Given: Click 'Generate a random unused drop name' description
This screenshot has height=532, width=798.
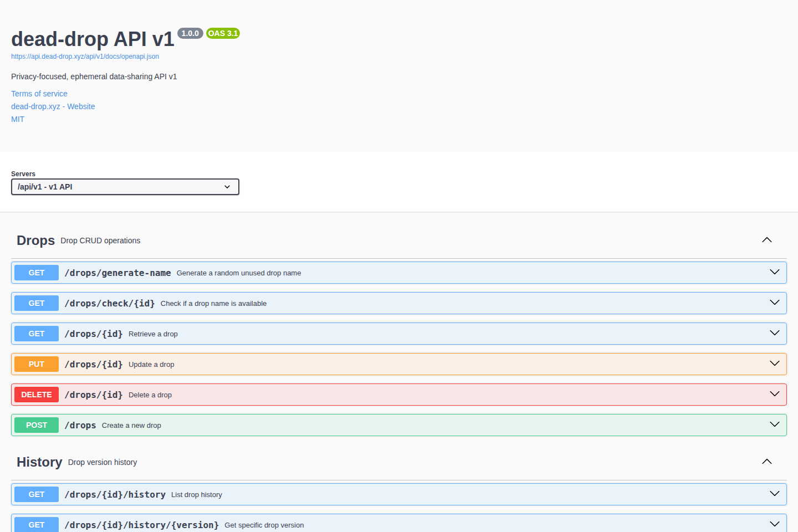Looking at the screenshot, I should point(239,273).
